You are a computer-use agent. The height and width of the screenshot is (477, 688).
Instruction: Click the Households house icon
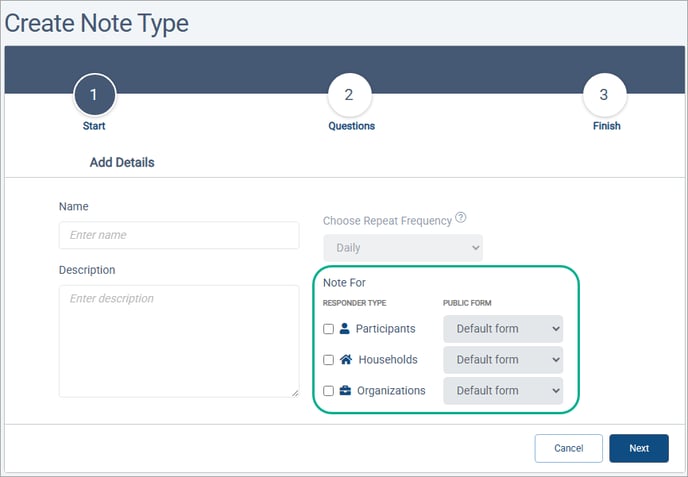[345, 359]
